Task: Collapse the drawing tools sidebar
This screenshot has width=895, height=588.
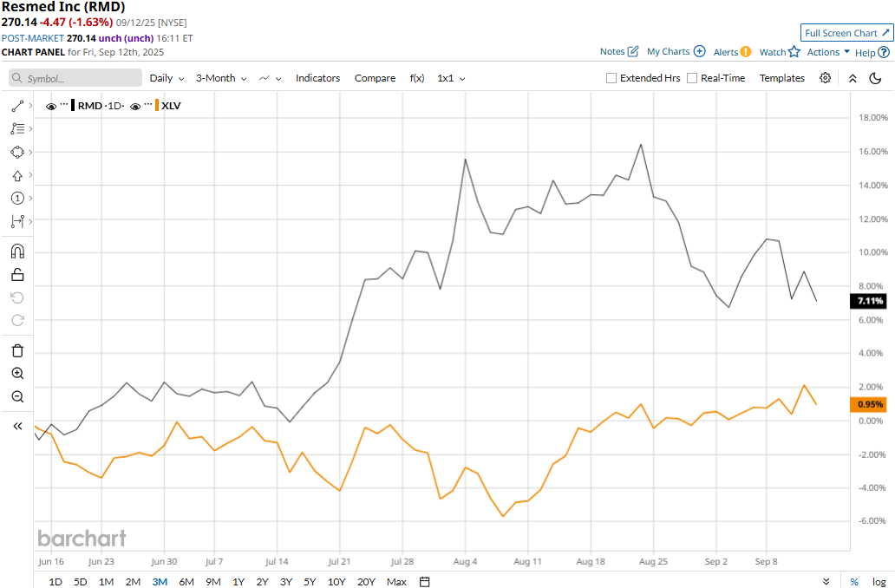Action: [17, 426]
